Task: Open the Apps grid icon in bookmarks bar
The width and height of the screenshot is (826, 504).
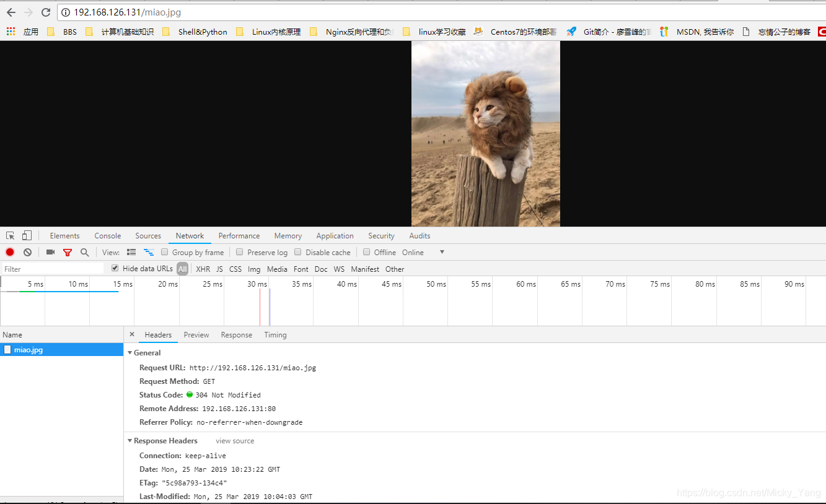Action: (11, 32)
